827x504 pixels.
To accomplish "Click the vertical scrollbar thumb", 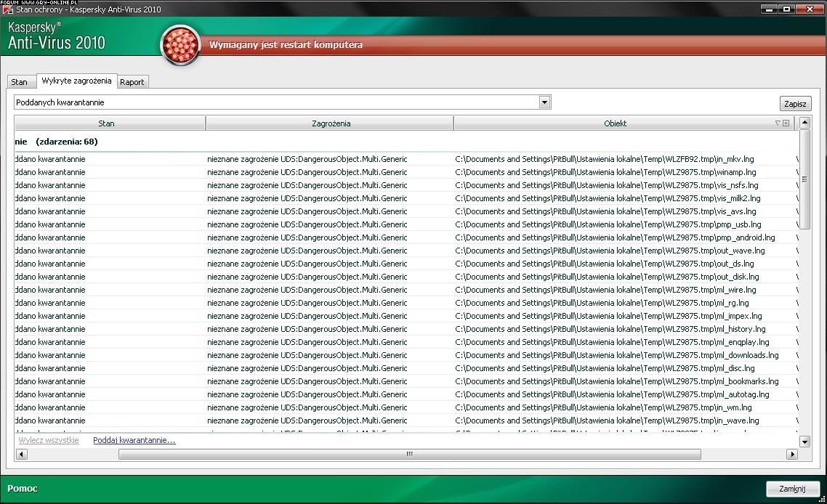I will (804, 179).
